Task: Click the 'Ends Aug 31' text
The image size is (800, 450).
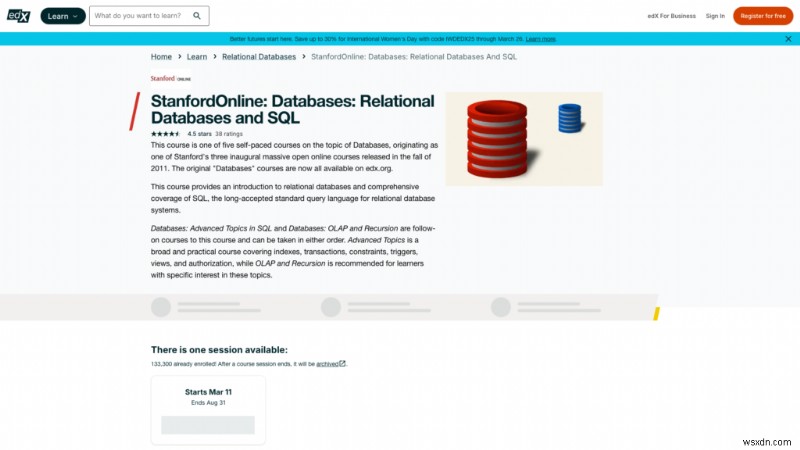Action: click(x=208, y=403)
